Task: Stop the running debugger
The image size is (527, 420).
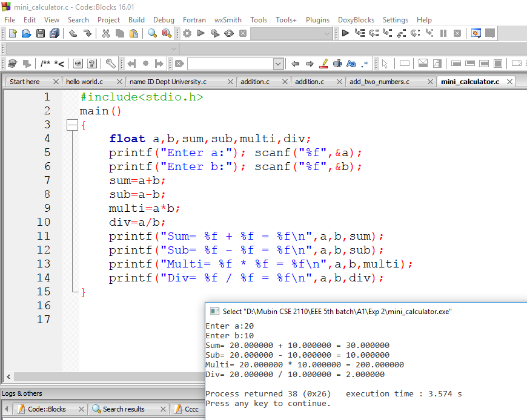Action: [457, 33]
